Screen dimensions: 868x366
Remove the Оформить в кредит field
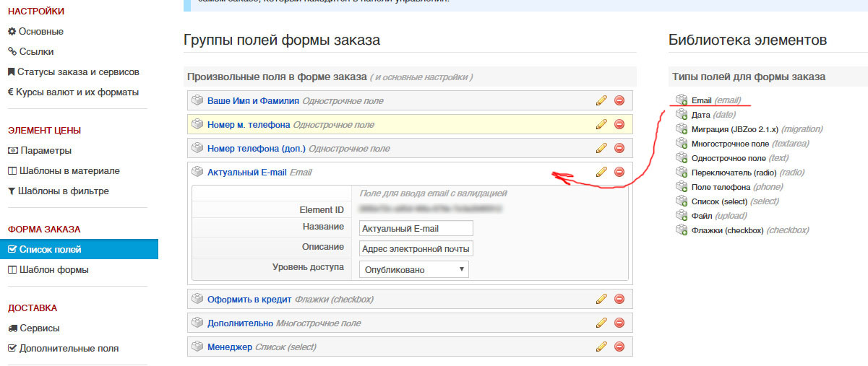(619, 299)
